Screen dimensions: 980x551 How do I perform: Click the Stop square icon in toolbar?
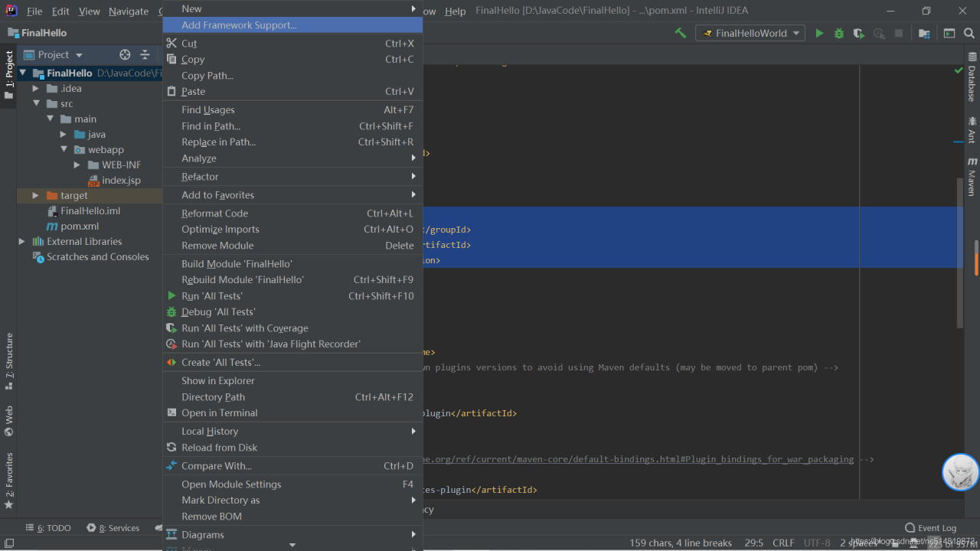(899, 33)
